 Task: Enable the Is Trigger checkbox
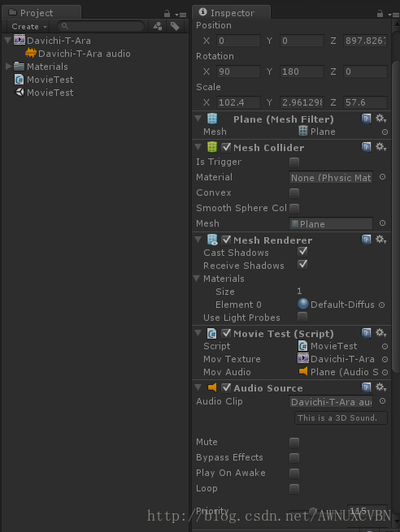click(x=294, y=162)
